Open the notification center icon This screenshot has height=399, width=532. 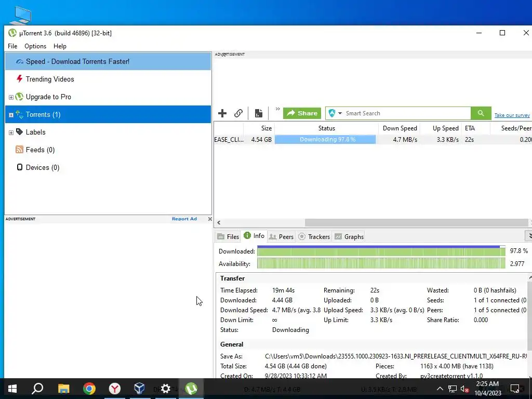515,389
